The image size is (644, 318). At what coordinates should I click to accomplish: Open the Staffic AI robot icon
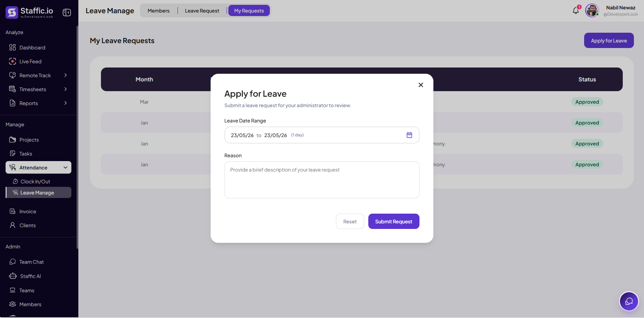point(13,276)
